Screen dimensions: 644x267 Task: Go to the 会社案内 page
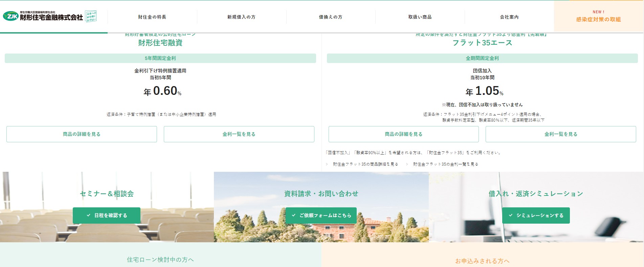(x=509, y=17)
